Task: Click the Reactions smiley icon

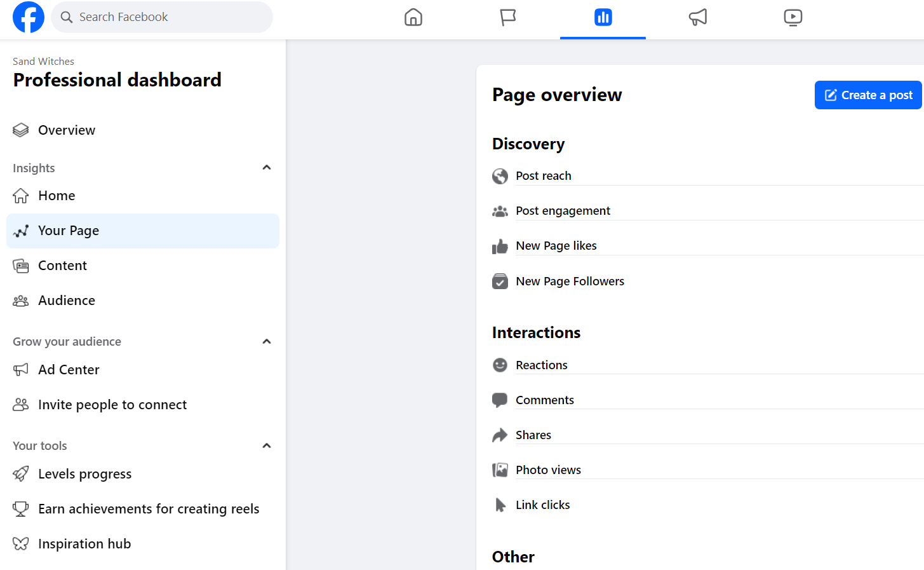Action: tap(500, 365)
